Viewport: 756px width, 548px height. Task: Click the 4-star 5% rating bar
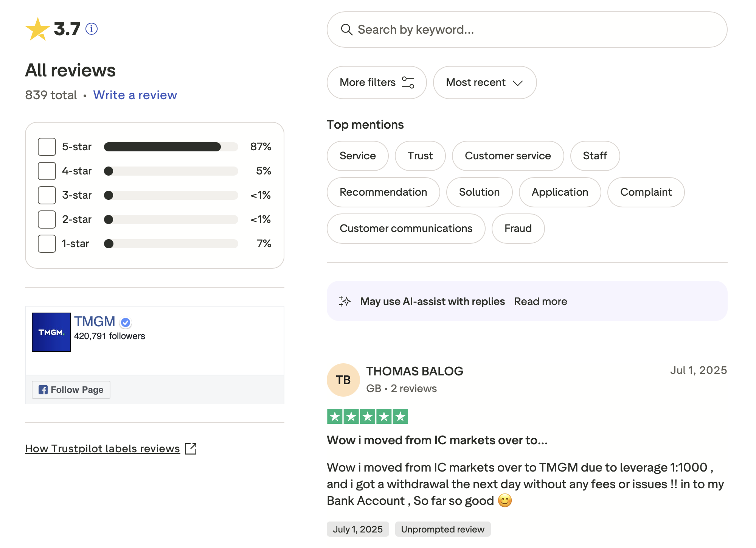tap(171, 171)
